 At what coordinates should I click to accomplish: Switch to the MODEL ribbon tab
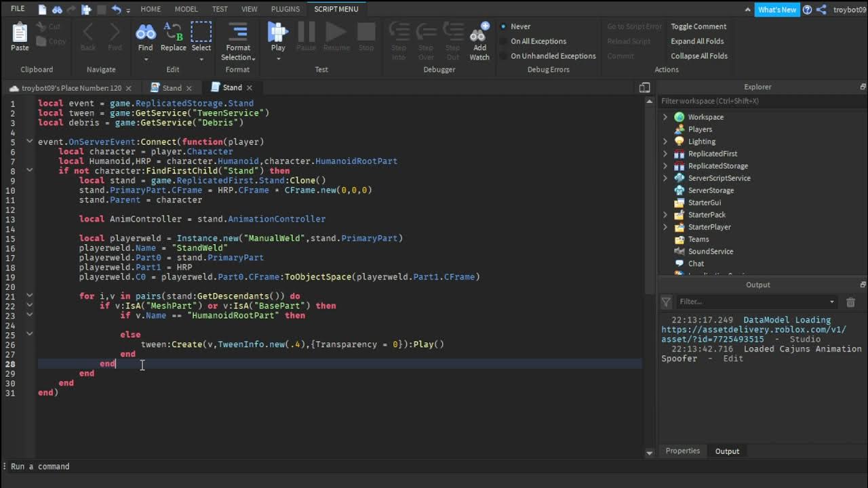pyautogui.click(x=186, y=9)
